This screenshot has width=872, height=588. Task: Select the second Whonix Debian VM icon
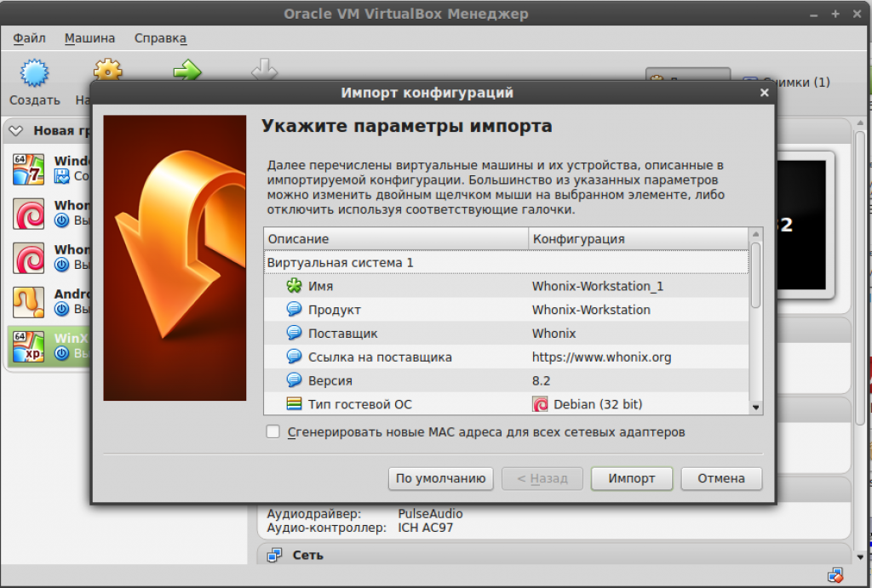click(28, 258)
